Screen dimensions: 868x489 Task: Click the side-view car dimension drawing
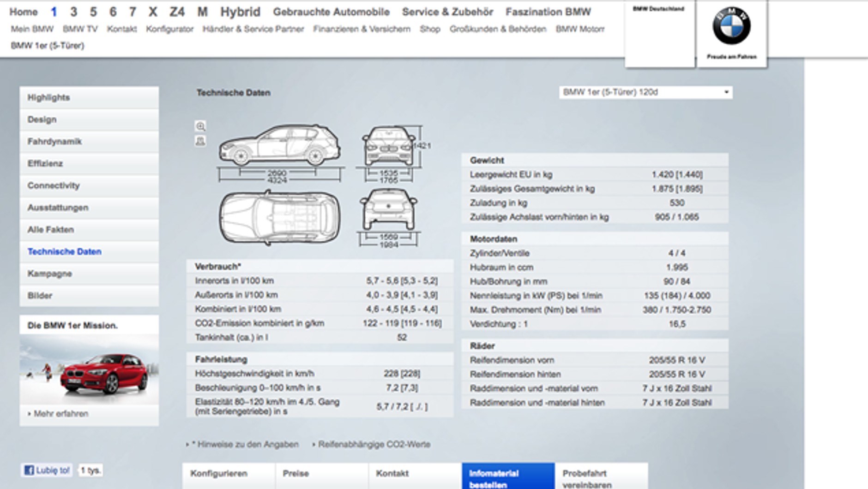coord(280,145)
